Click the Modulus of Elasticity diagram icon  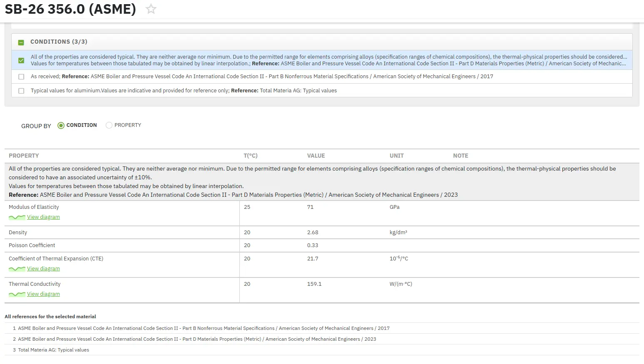[x=17, y=218]
